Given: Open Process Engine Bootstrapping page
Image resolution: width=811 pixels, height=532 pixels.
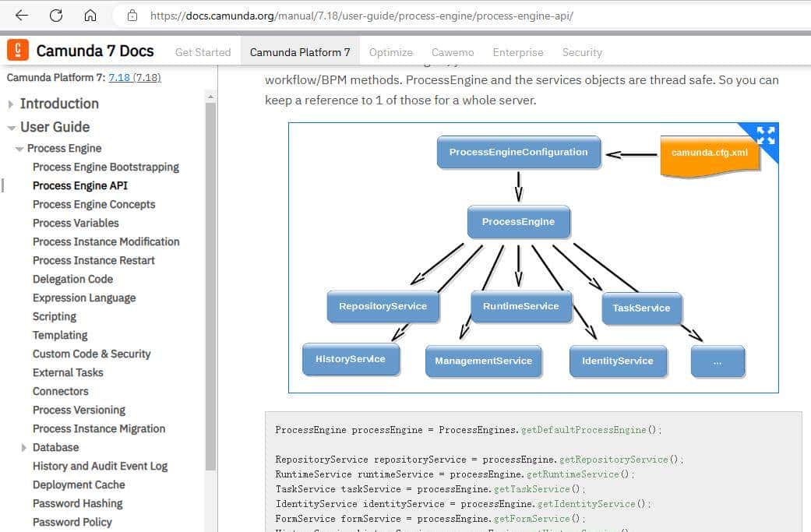Looking at the screenshot, I should click(105, 167).
